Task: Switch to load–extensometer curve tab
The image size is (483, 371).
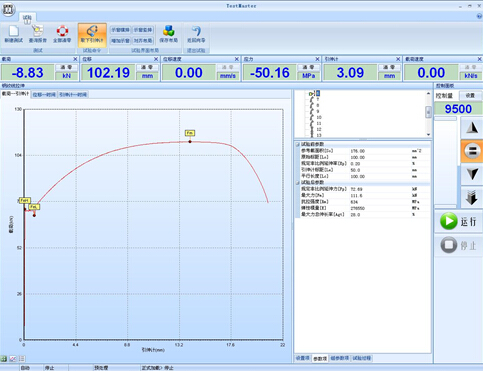Action: 15,94
